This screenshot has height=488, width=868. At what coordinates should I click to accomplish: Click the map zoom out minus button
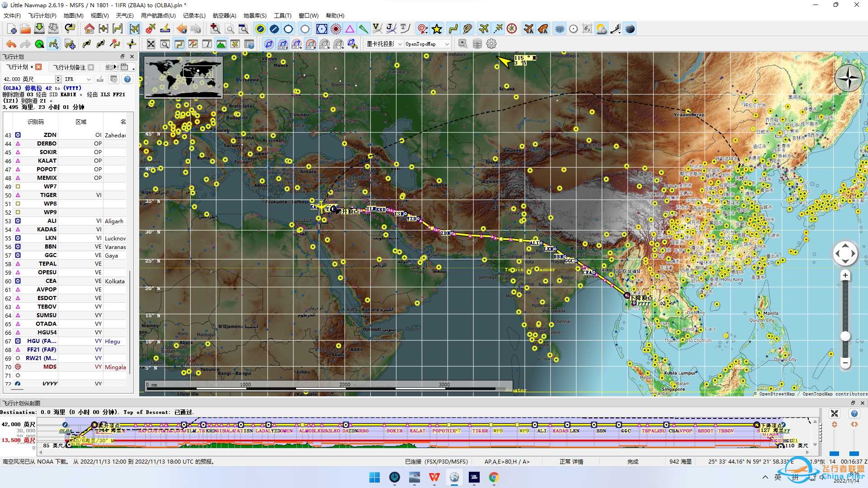click(x=845, y=362)
